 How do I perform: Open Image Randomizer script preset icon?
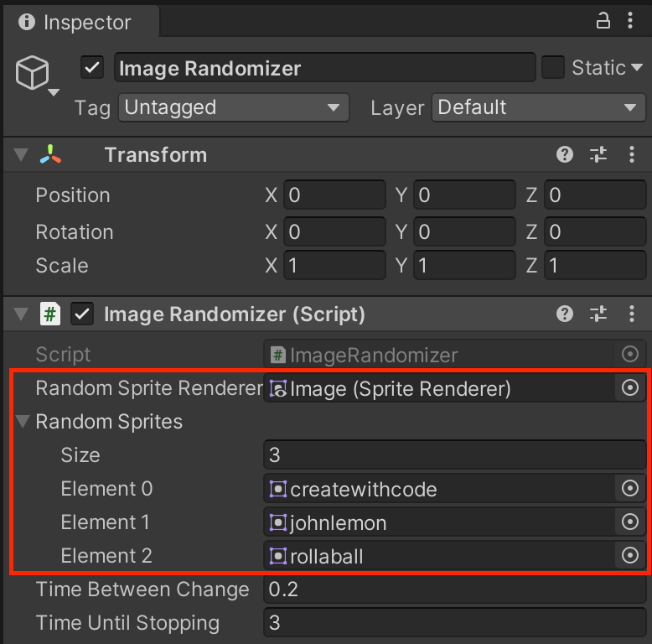[598, 314]
